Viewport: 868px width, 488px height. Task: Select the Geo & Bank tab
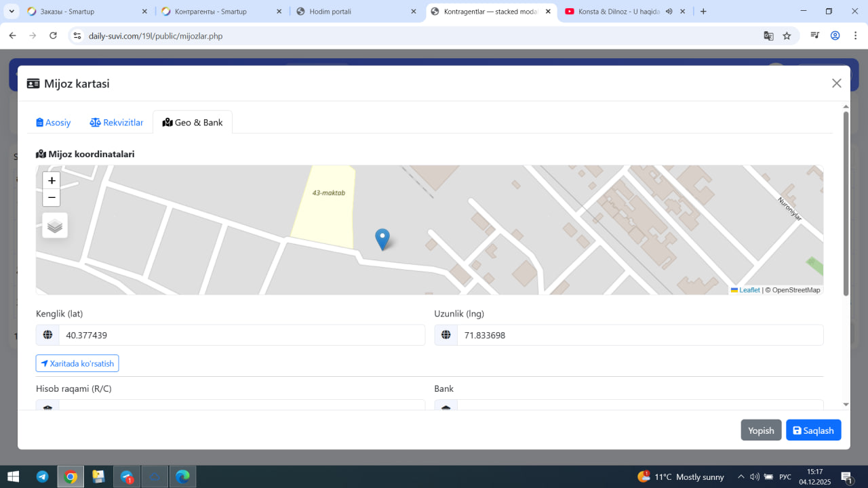(x=193, y=123)
